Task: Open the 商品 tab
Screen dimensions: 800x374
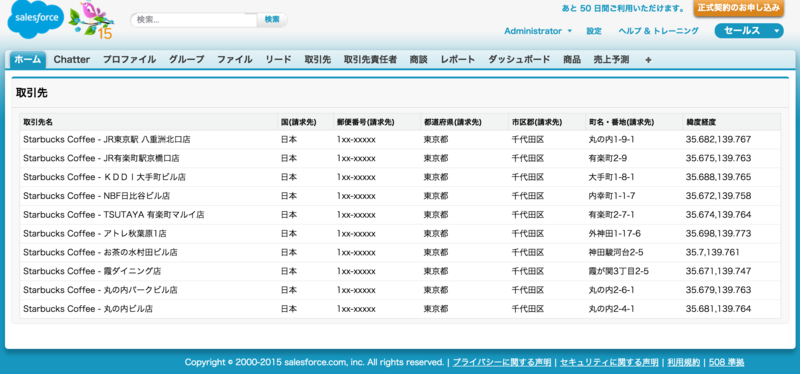Action: [x=572, y=60]
